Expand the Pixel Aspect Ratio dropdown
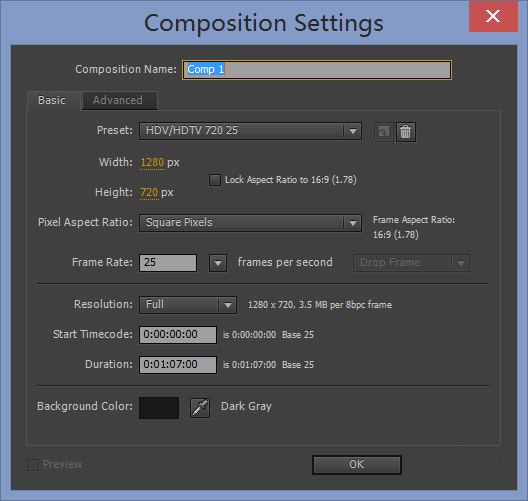528x501 pixels. click(x=251, y=223)
